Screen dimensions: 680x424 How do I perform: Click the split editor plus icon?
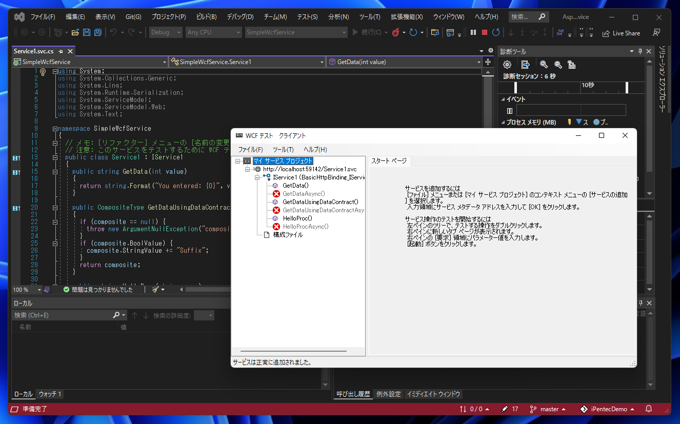pos(488,62)
